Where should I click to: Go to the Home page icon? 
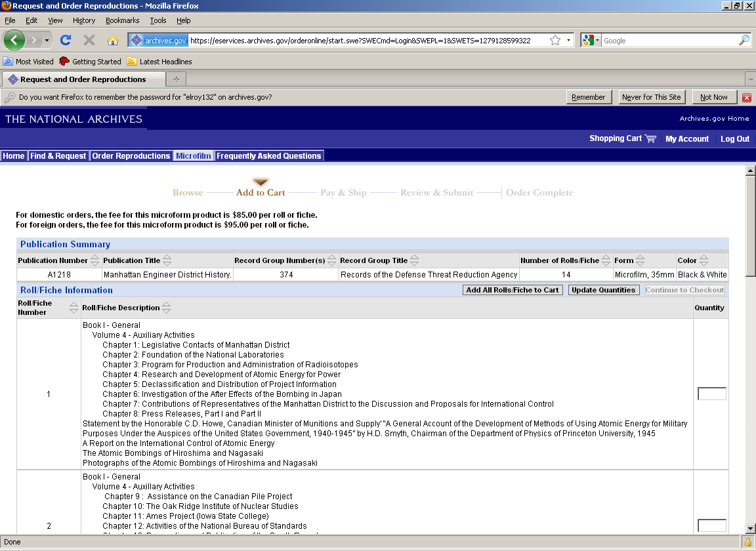113,40
